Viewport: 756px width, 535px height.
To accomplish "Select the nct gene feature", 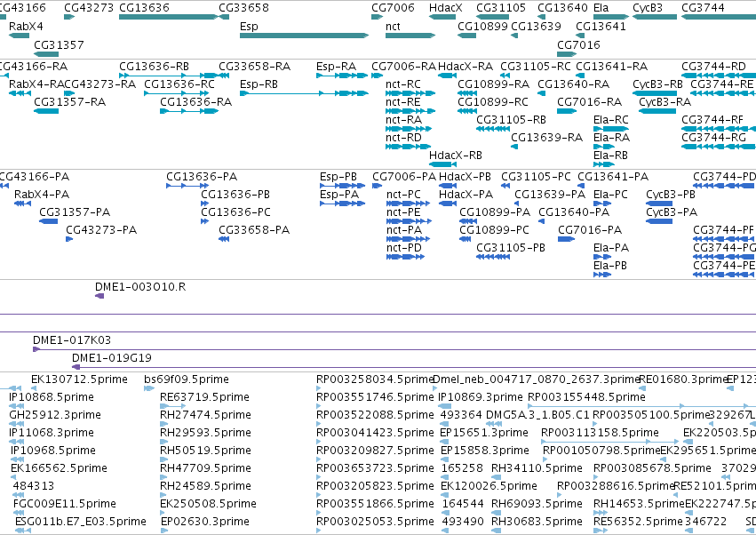I will 410,36.
